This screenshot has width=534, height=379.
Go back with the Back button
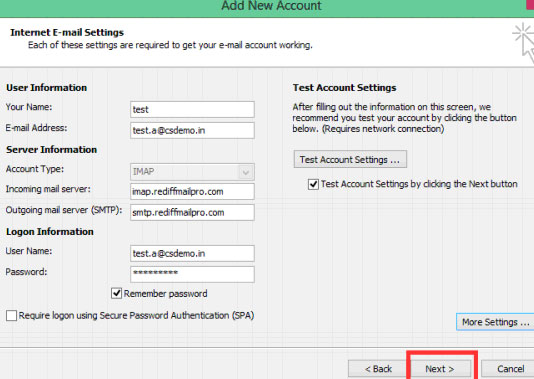pyautogui.click(x=378, y=369)
